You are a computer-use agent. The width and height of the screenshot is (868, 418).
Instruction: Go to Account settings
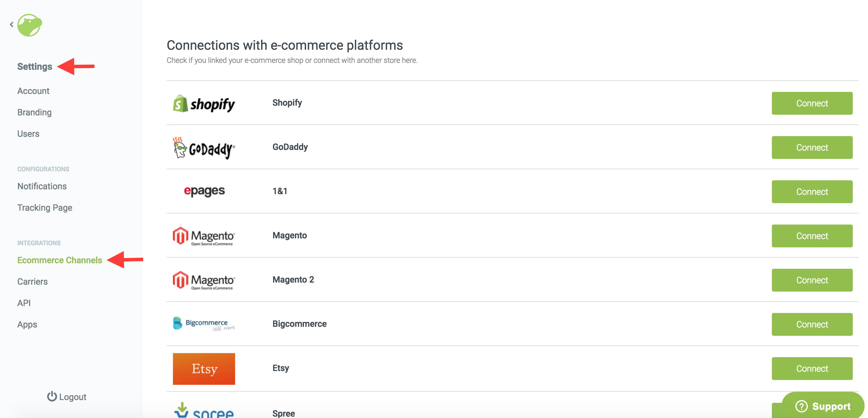[x=33, y=91]
